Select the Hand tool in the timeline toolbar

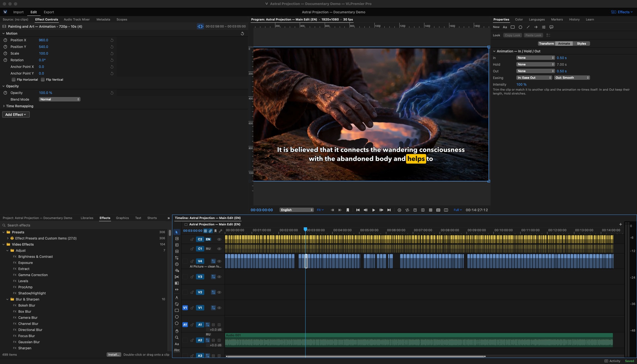coord(177,331)
